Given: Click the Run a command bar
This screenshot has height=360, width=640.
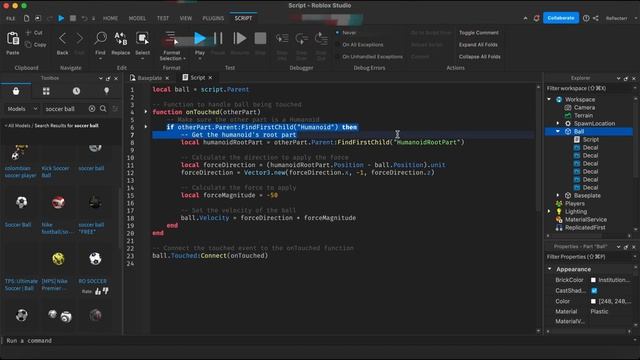Looking at the screenshot, I should click(x=318, y=340).
